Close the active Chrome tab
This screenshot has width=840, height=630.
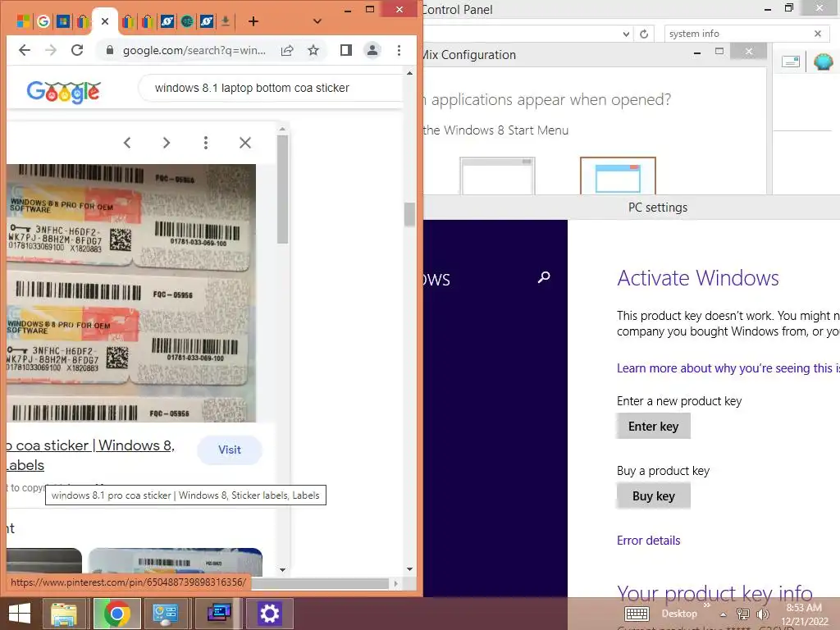[105, 21]
